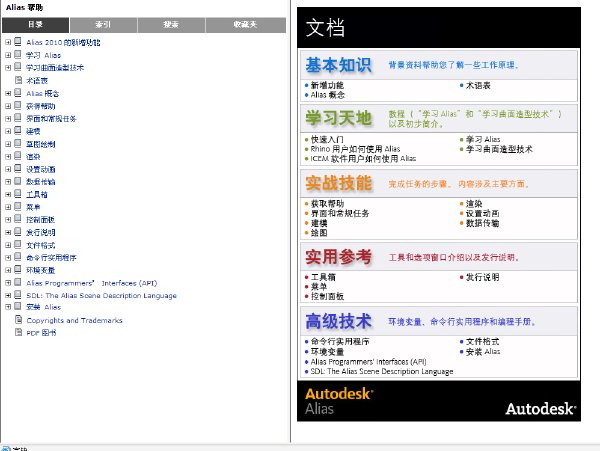The image size is (600, 451).
Task: Select 'Alias Programmers' Interfaces (API)' in the tree
Action: 91,283
